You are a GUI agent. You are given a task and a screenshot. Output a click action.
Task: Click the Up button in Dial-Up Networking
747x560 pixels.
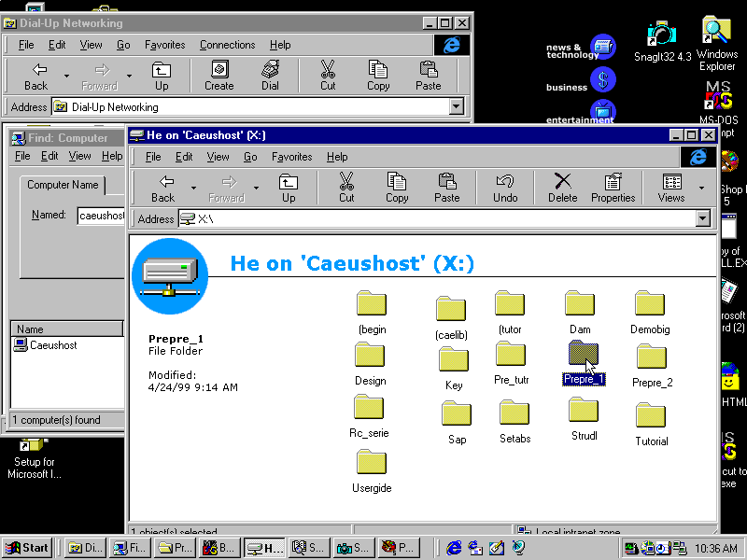tap(161, 75)
